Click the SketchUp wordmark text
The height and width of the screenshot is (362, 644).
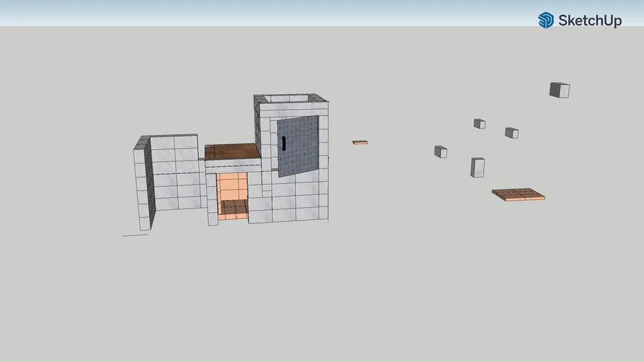point(590,21)
